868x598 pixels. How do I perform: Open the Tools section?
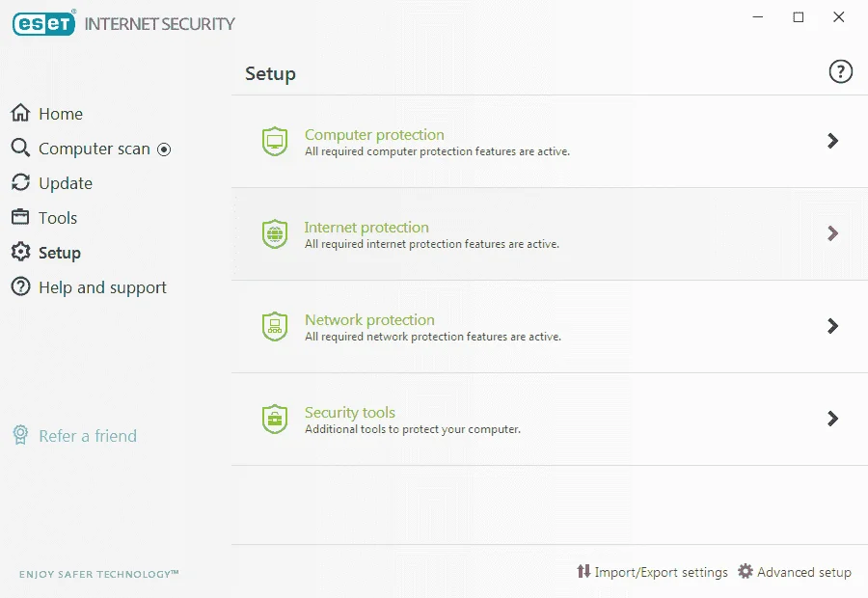tap(58, 218)
